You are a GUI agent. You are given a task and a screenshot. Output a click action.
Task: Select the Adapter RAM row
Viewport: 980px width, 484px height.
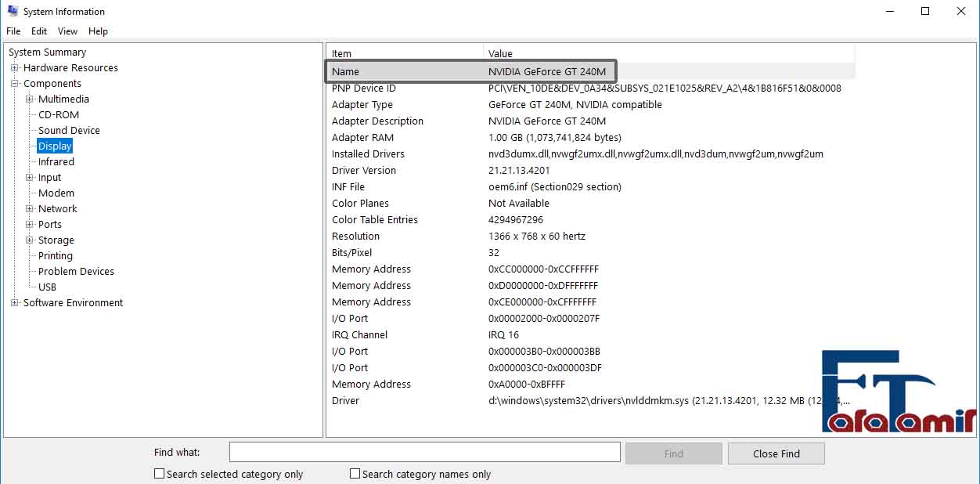pyautogui.click(x=591, y=138)
